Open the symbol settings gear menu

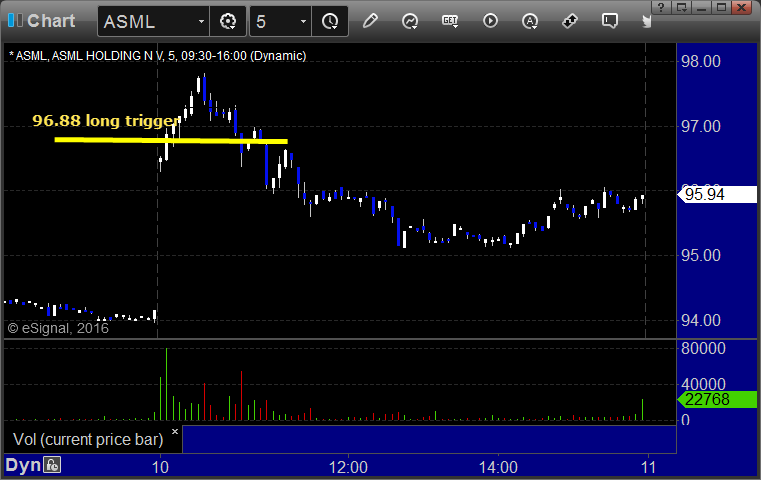pos(228,21)
